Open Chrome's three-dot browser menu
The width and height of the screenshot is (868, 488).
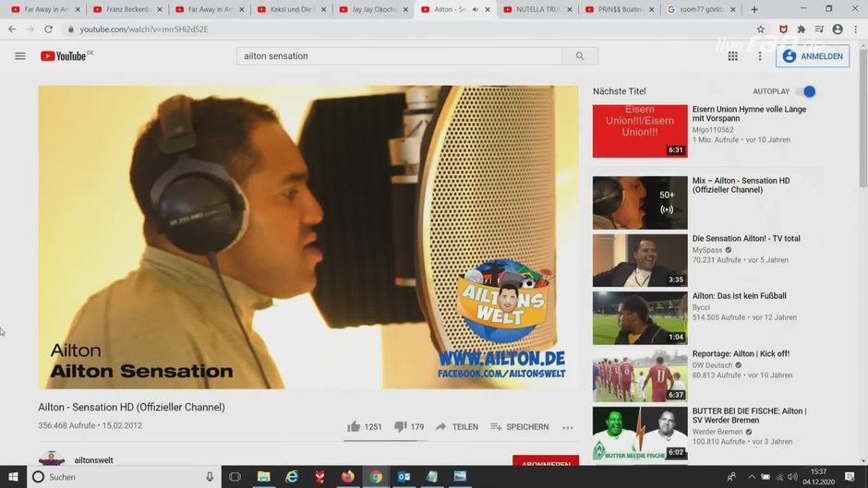(856, 30)
